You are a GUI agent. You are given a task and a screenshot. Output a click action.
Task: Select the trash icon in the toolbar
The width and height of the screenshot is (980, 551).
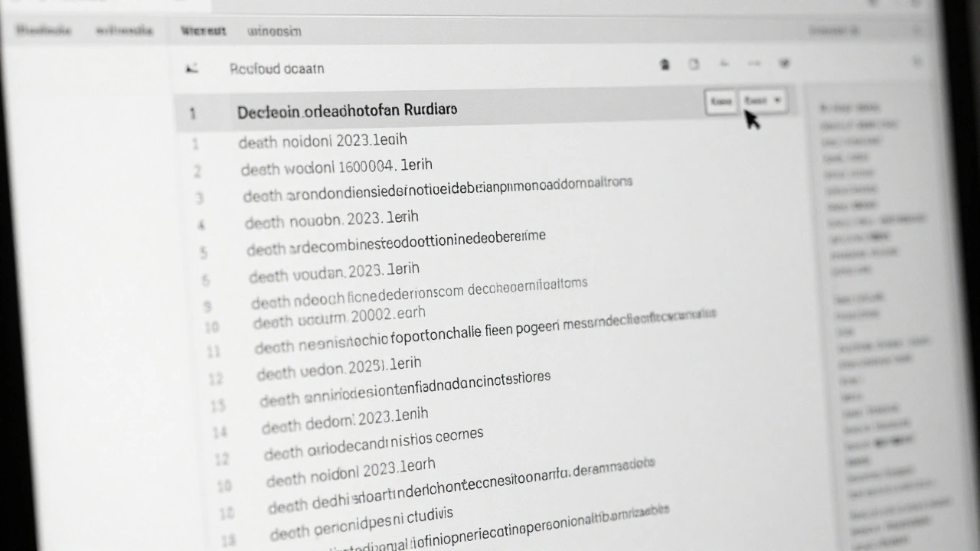click(x=665, y=64)
